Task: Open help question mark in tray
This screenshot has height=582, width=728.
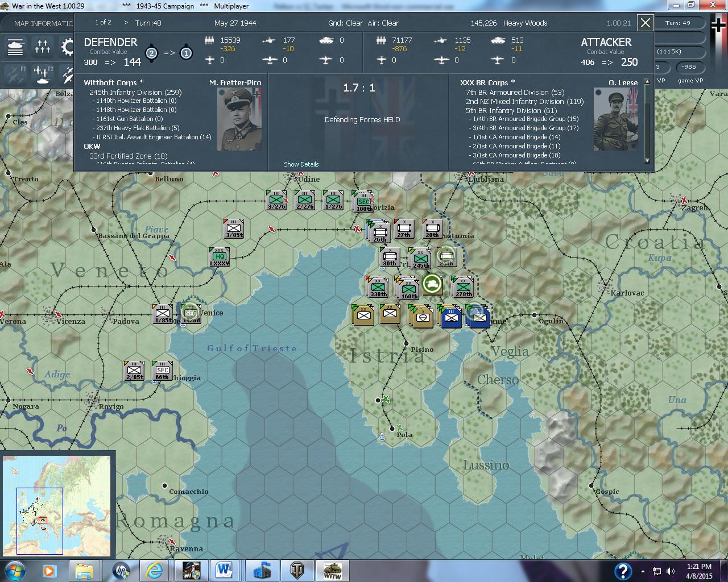Action: [x=623, y=571]
